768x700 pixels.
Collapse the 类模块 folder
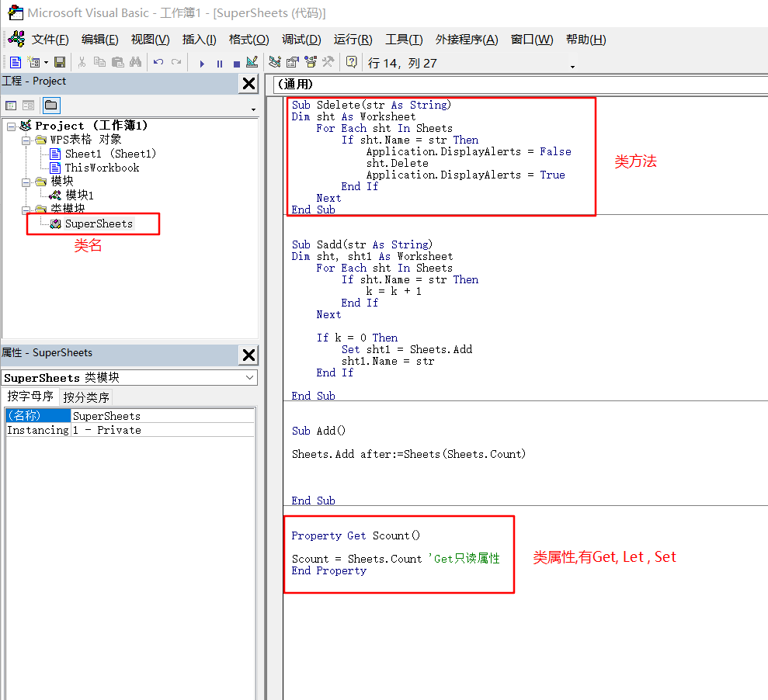click(x=23, y=209)
